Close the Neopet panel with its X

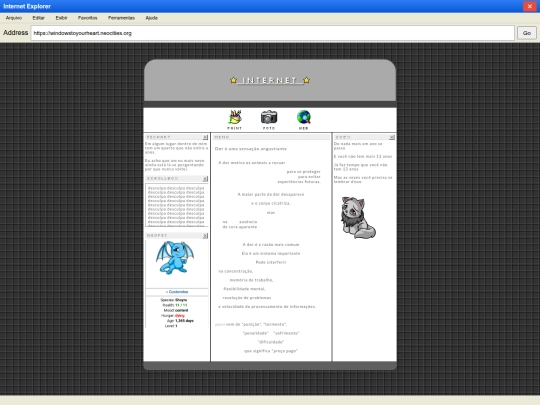tap(205, 236)
